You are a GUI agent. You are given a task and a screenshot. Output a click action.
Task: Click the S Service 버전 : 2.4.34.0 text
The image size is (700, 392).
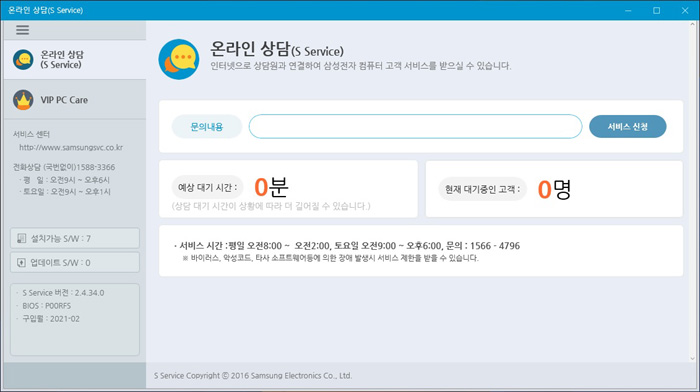pos(63,293)
